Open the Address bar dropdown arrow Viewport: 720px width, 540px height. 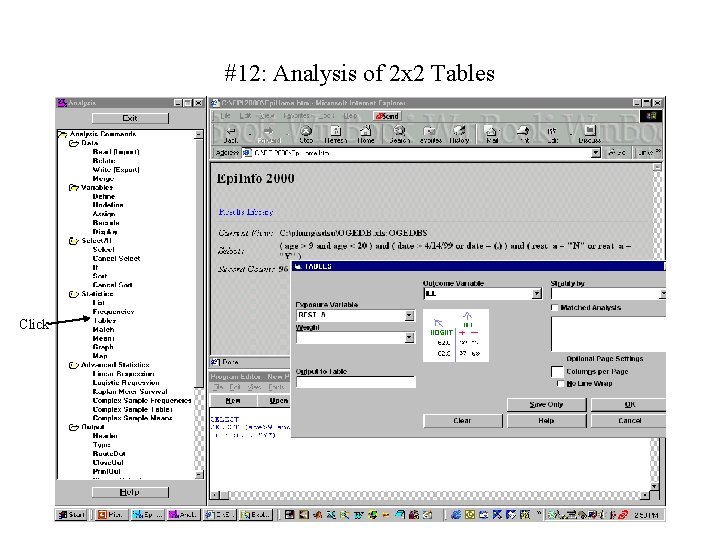click(x=596, y=152)
